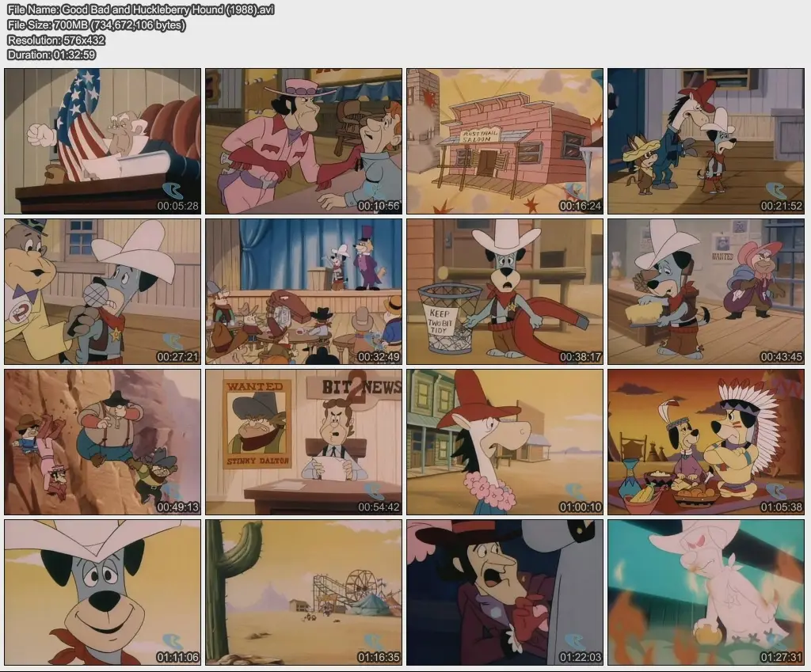Viewport: 811px width, 672px height.
Task: Select the microphone frame at 00:27:21
Action: click(x=102, y=291)
